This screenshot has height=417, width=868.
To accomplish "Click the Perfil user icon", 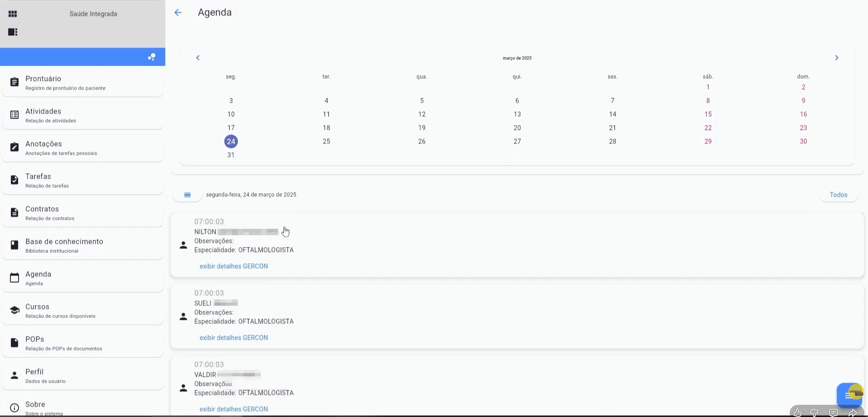I will tap(14, 375).
